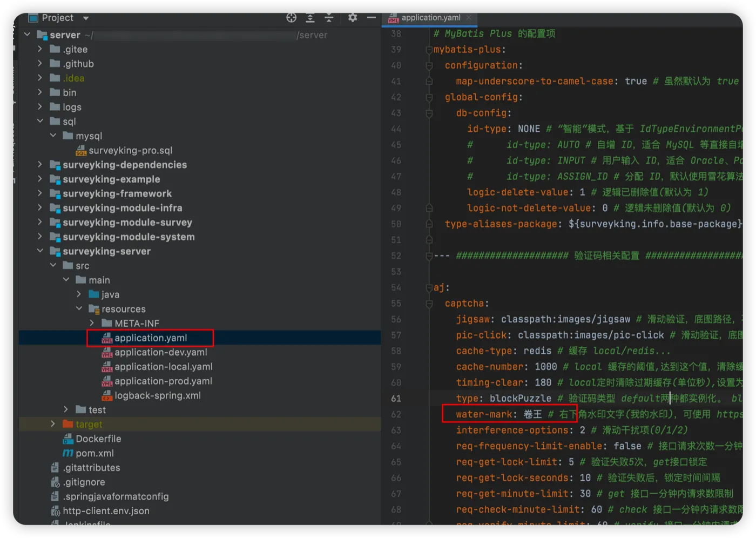Expand the java source folder
The height and width of the screenshot is (538, 756).
pyautogui.click(x=79, y=294)
